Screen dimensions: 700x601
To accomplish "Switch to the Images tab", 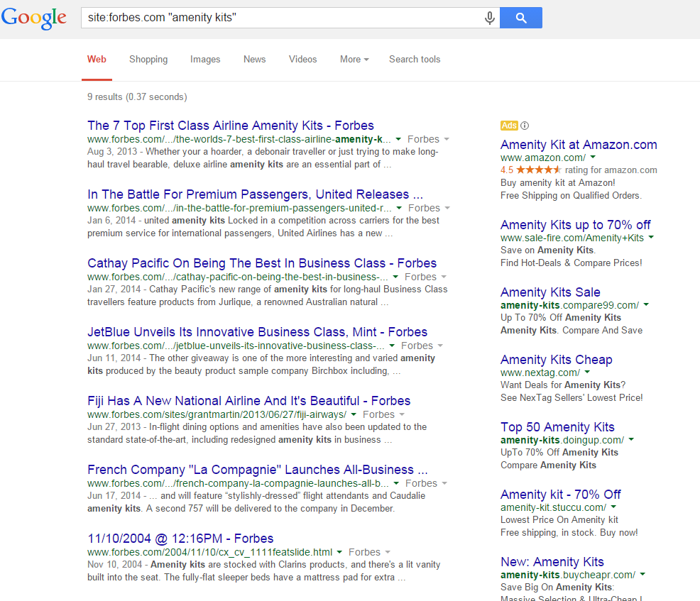I will tap(205, 60).
